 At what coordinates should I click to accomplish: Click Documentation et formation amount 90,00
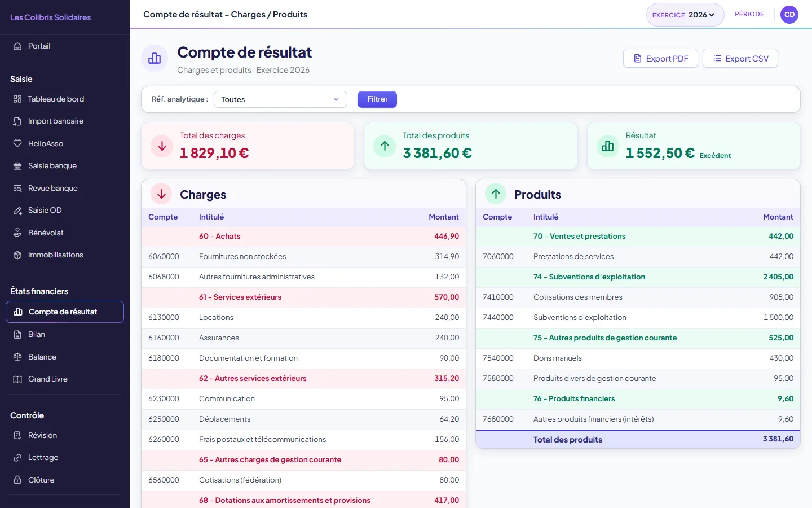click(449, 358)
